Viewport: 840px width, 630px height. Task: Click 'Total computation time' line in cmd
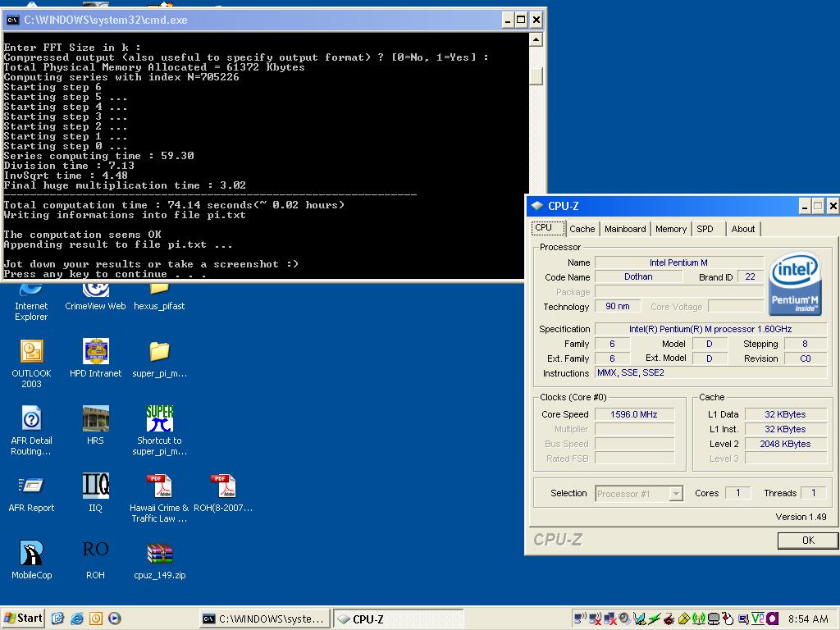[174, 204]
